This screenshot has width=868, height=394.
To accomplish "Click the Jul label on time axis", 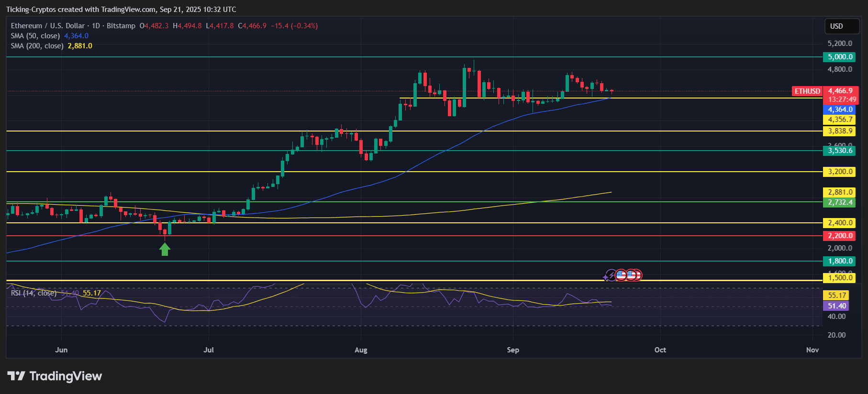I will click(209, 350).
